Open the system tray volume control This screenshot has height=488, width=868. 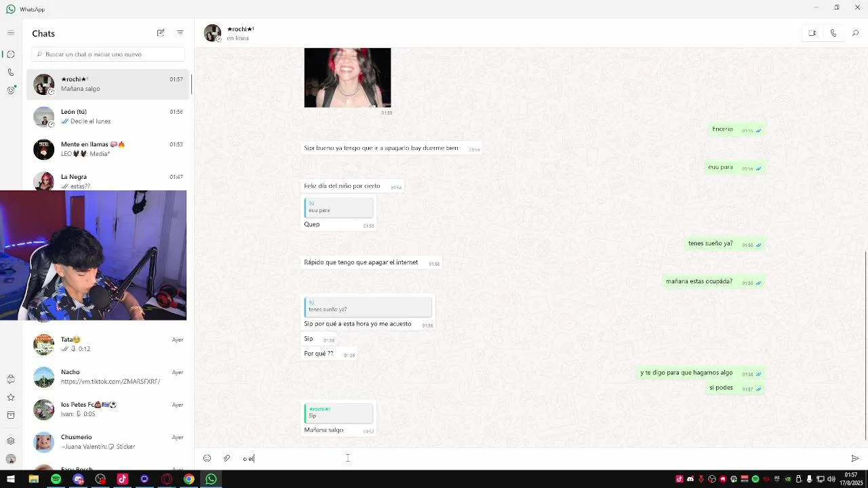click(x=831, y=479)
